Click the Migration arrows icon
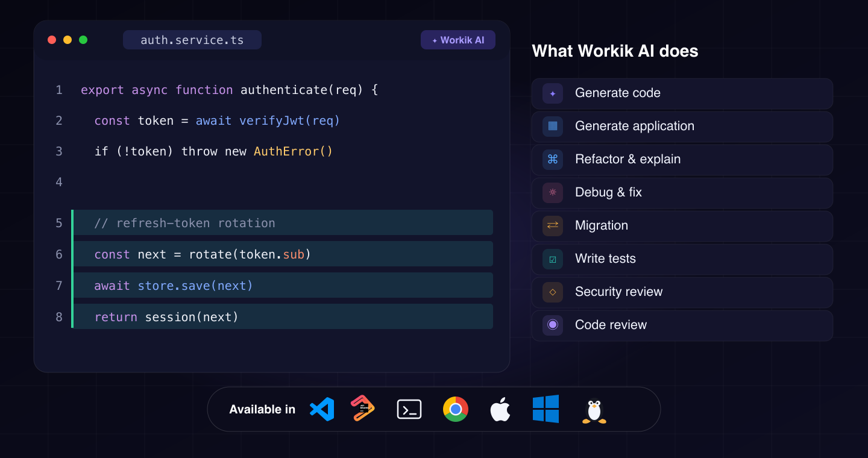 pyautogui.click(x=553, y=226)
